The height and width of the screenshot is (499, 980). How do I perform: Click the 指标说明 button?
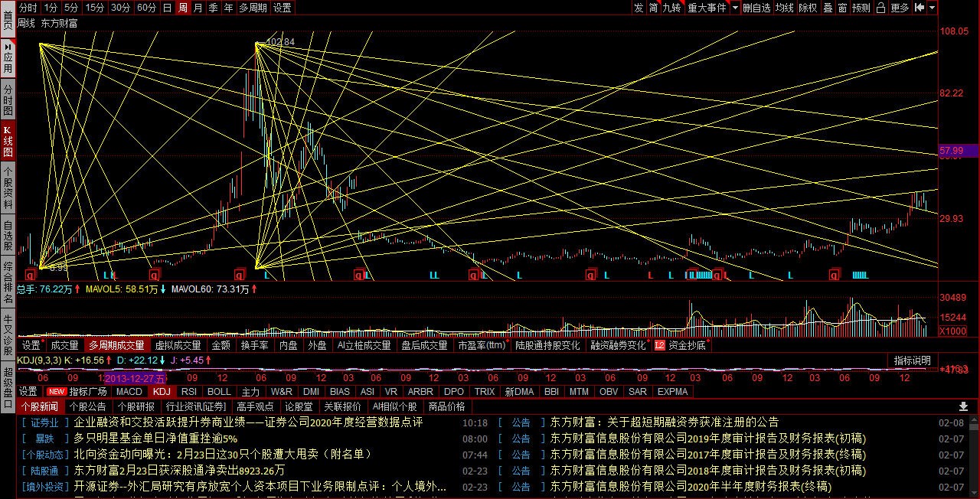[913, 360]
